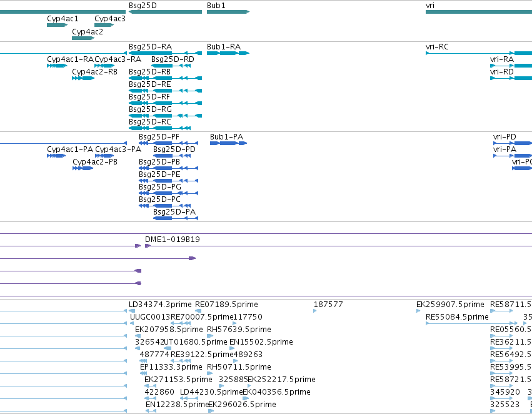532x414 pixels.
Task: Click the EK259907.5prime EST label
Action: point(450,305)
